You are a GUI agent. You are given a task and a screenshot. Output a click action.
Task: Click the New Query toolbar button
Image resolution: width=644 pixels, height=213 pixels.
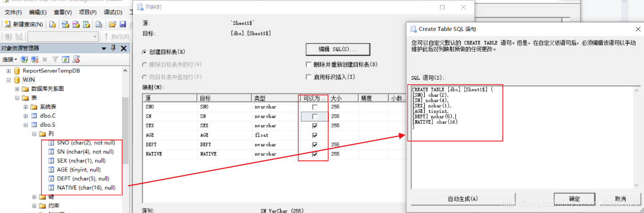point(24,24)
